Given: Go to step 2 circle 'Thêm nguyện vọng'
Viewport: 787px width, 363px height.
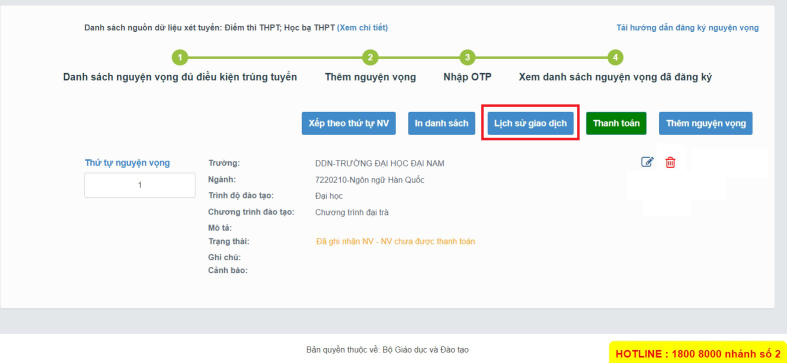Looking at the screenshot, I should coord(370,57).
